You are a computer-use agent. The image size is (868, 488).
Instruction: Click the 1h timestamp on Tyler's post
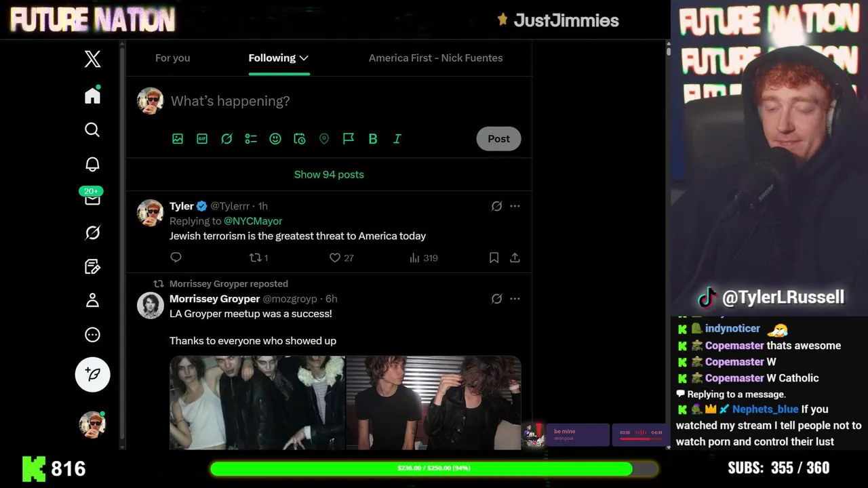tap(263, 206)
